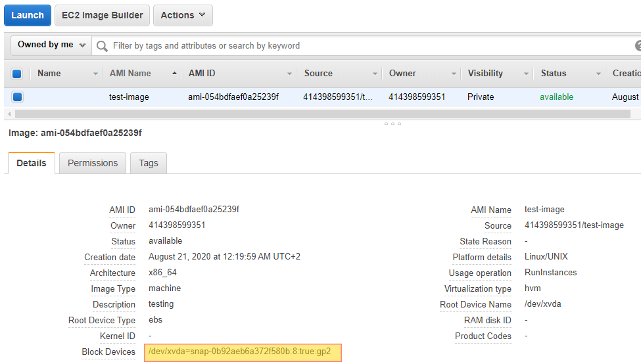Open the Actions dropdown menu
The height and width of the screenshot is (364, 641).
pyautogui.click(x=183, y=16)
